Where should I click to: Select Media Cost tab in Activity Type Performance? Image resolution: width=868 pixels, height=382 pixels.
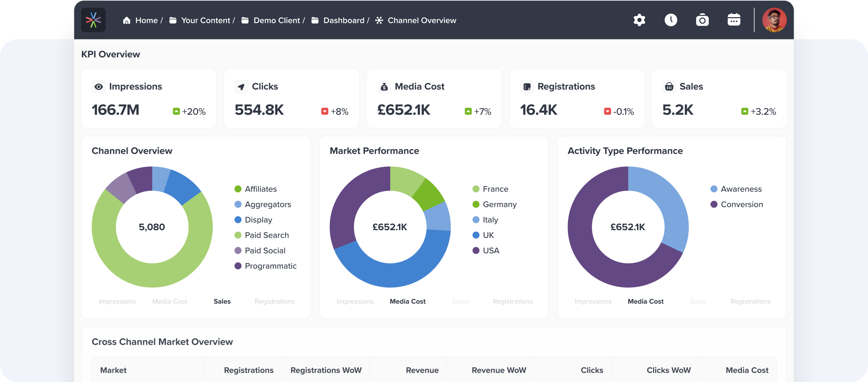(645, 301)
